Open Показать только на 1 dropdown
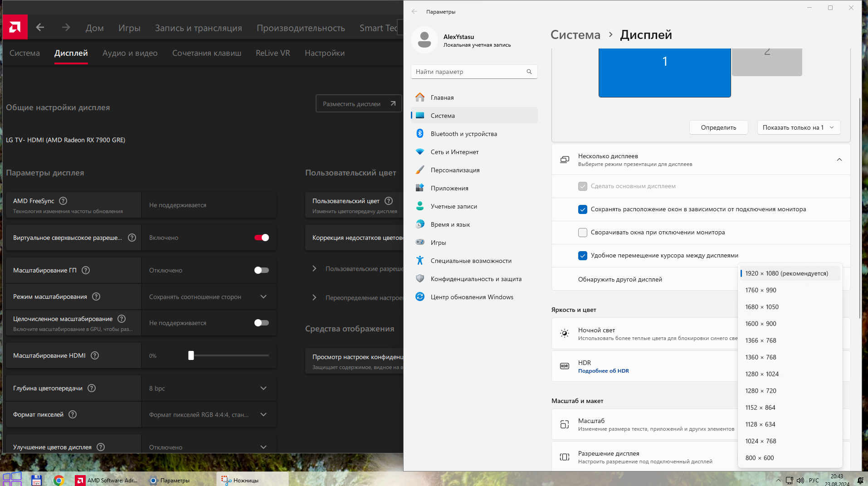 799,127
